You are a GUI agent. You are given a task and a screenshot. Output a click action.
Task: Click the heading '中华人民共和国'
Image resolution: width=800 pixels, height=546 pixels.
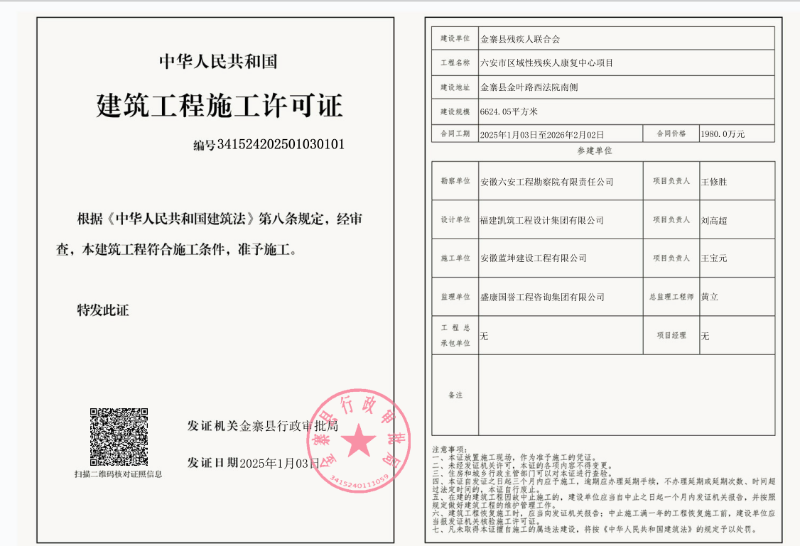point(218,62)
